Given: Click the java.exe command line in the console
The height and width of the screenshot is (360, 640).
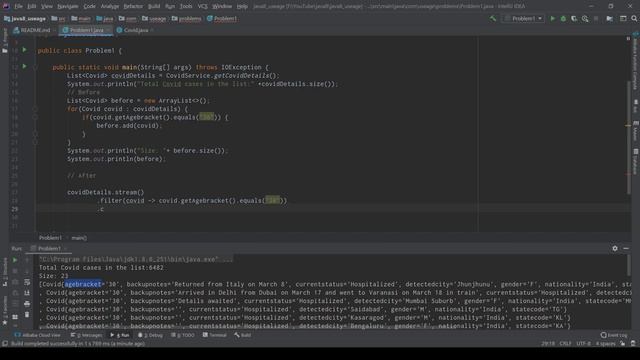Looking at the screenshot, I should coord(136,259).
